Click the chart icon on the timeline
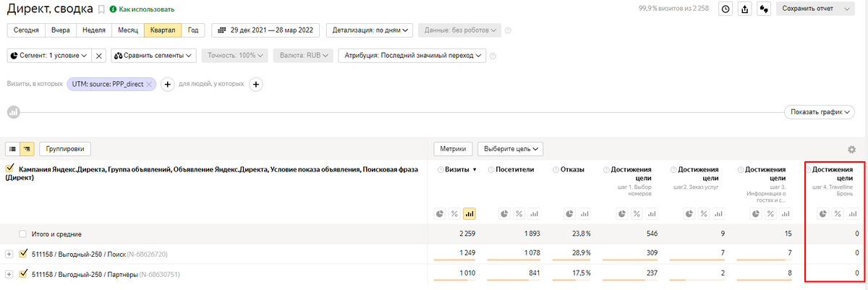Image resolution: width=868 pixels, height=290 pixels. [x=14, y=112]
